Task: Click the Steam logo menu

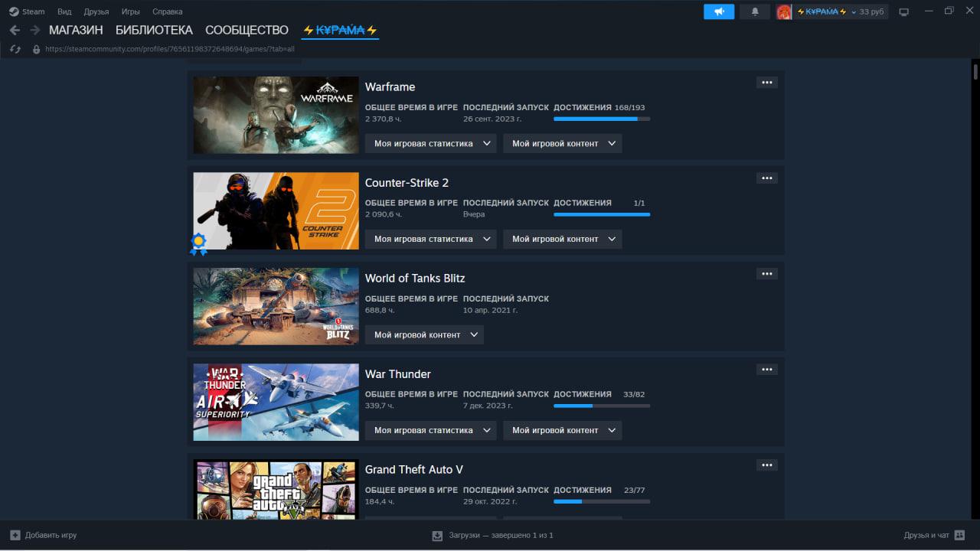Action: [x=14, y=11]
